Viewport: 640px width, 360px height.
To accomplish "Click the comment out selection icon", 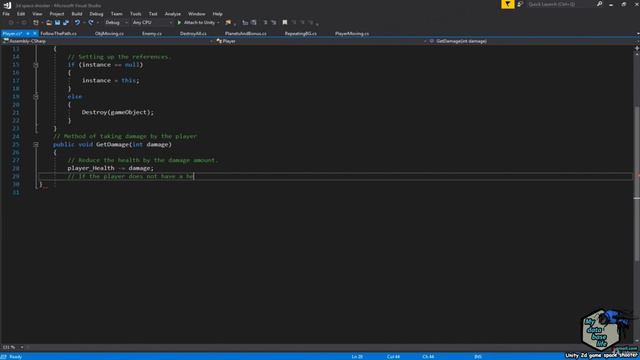I will 265,22.
